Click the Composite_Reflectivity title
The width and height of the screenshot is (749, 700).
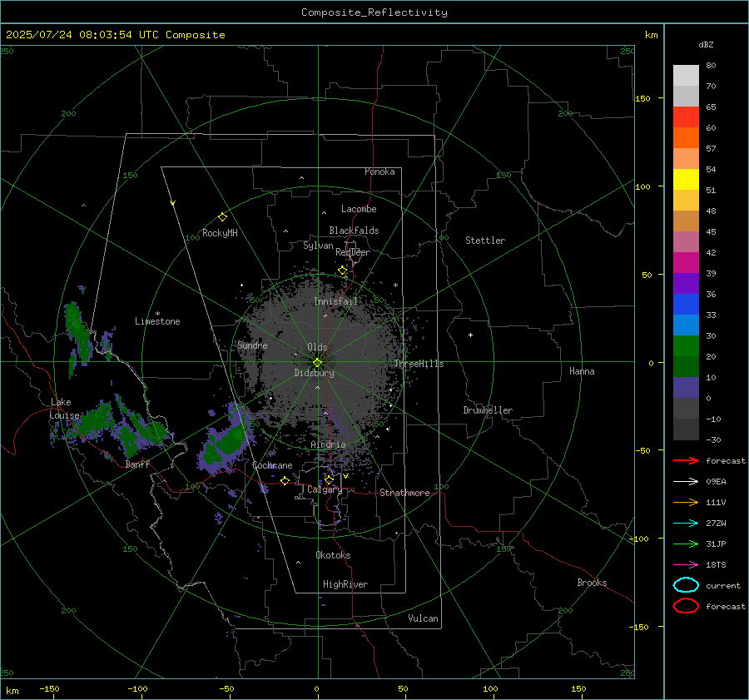pyautogui.click(x=374, y=12)
